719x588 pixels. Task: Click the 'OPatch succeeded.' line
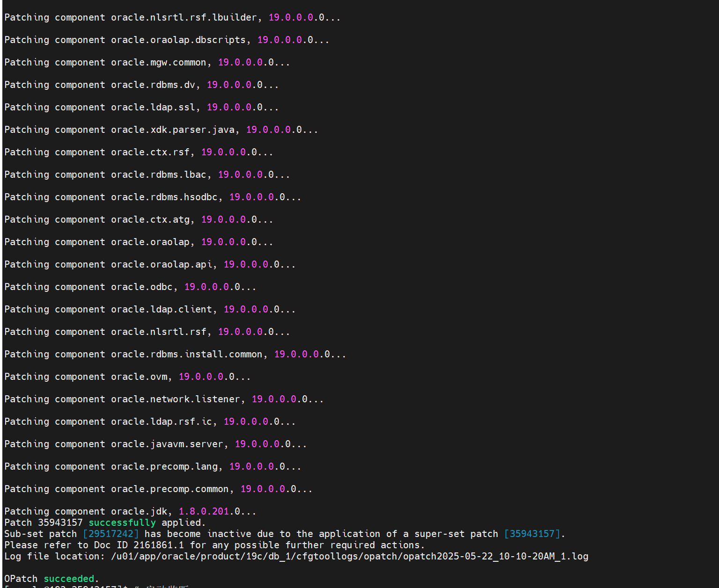pos(51,579)
